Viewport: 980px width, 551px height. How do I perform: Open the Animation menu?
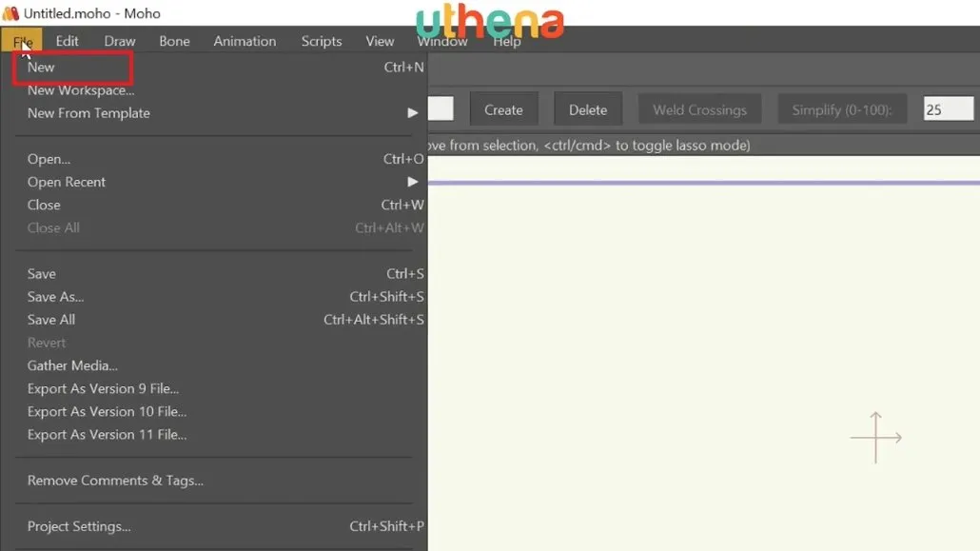point(245,41)
